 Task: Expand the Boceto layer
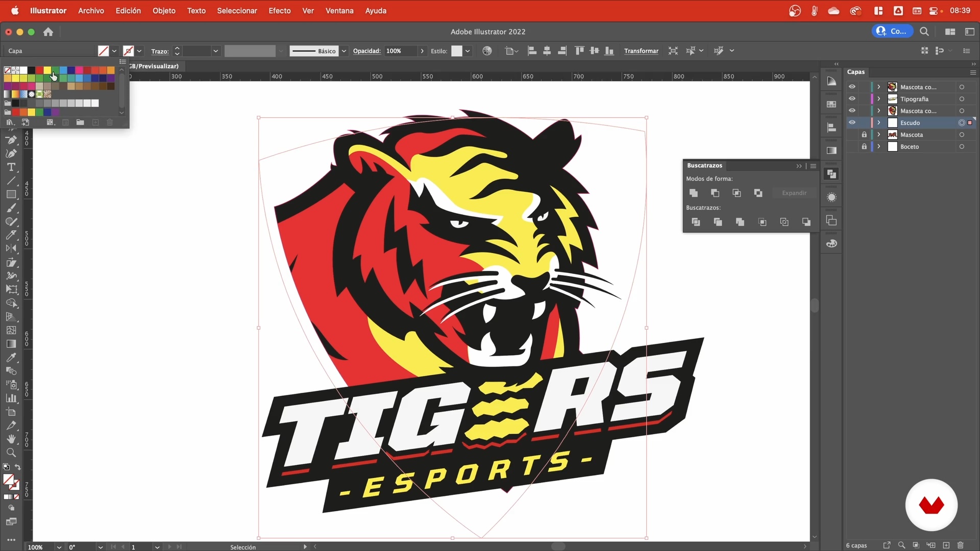pyautogui.click(x=879, y=146)
